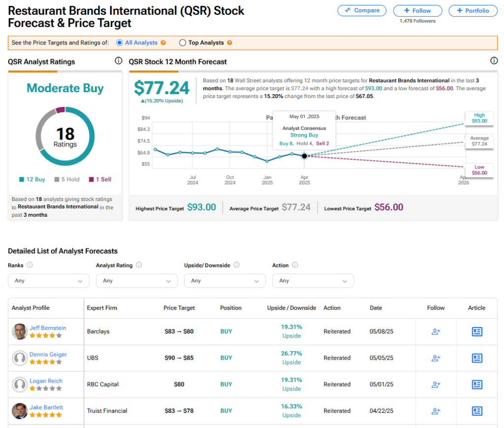Open article icon in Truist Financial row
The height and width of the screenshot is (428, 504).
tap(477, 411)
